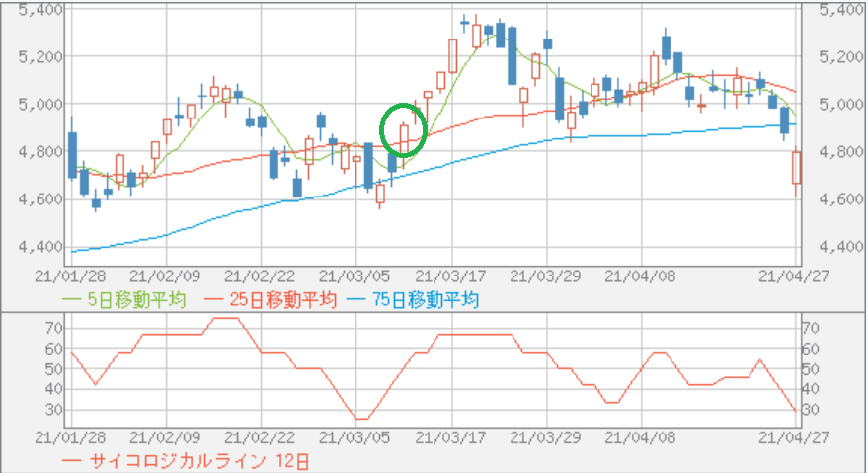
Task: Select 21/04/08 date under the price chart
Action: coord(640,276)
